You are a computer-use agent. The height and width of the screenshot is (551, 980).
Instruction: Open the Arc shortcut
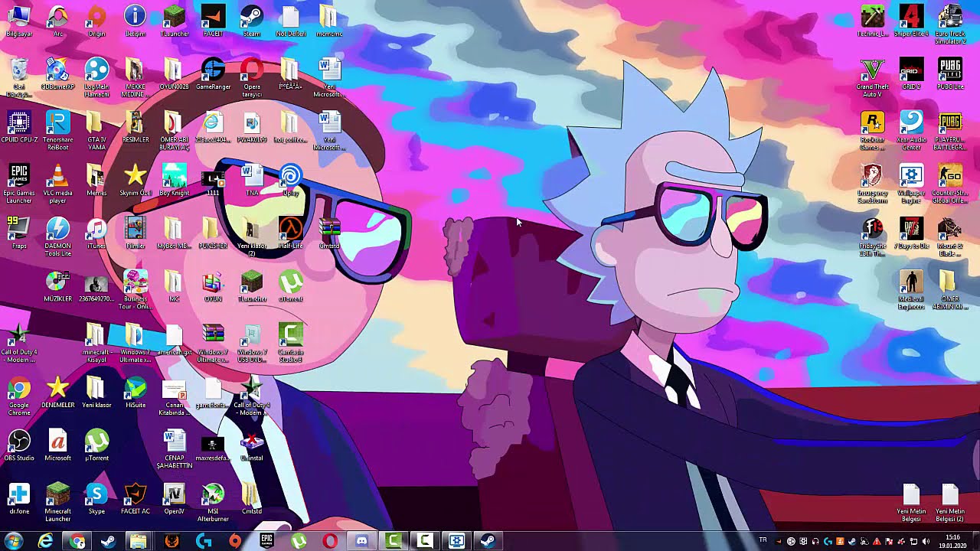[57, 21]
